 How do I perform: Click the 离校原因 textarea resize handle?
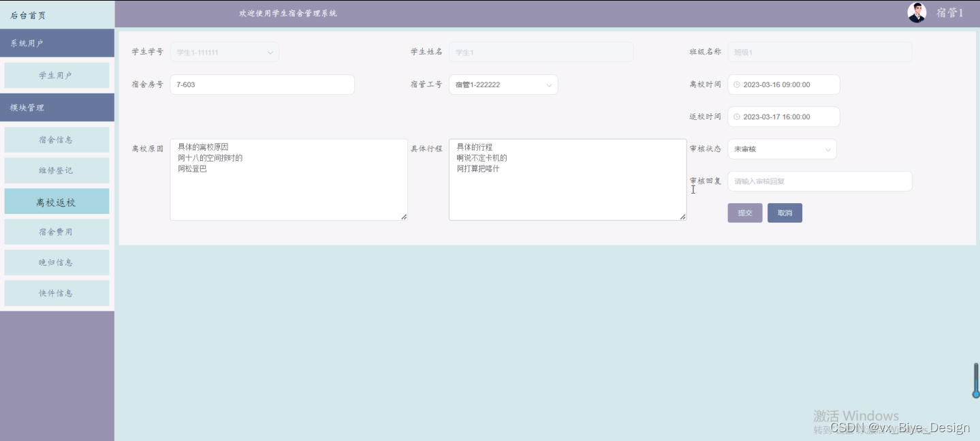tap(404, 217)
